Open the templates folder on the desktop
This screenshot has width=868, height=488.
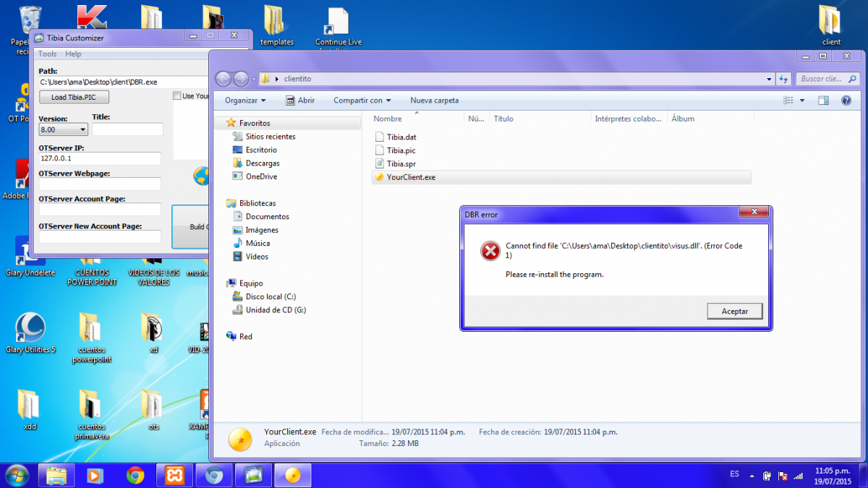(276, 25)
